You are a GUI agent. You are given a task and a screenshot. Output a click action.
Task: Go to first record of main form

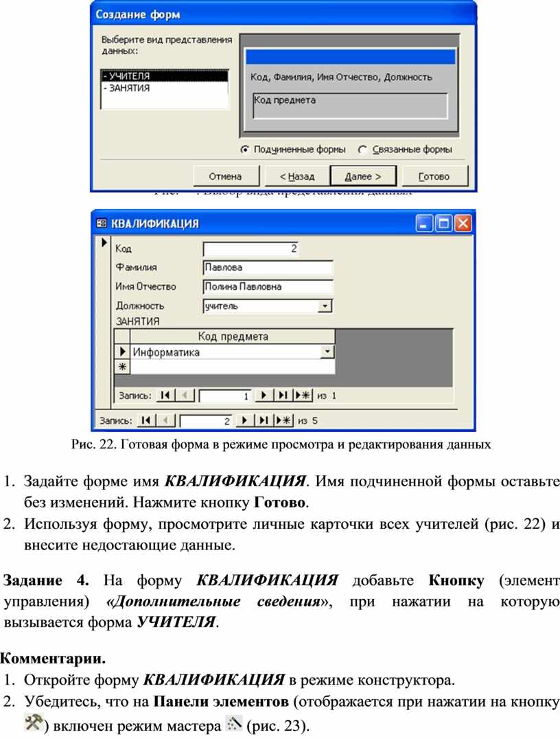[146, 420]
